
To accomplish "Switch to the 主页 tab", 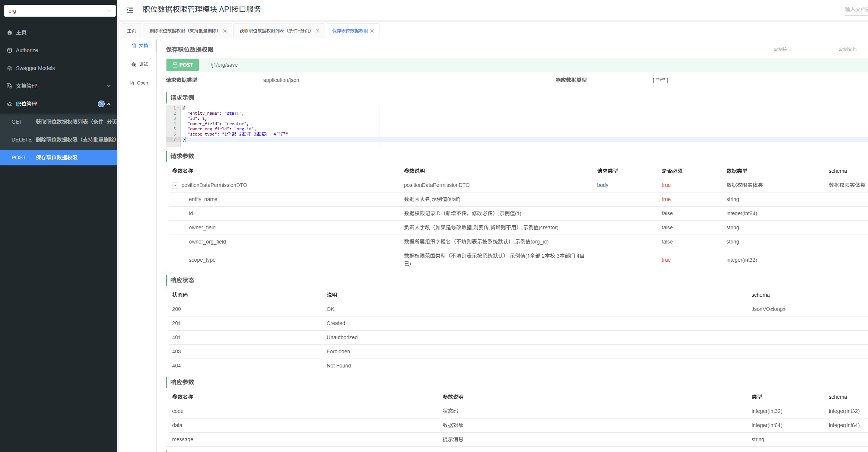I will tap(131, 31).
